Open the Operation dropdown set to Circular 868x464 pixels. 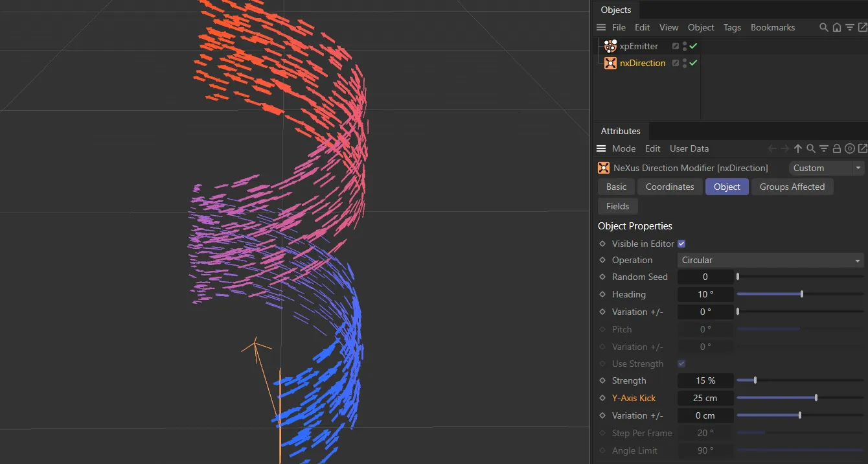[x=770, y=260]
